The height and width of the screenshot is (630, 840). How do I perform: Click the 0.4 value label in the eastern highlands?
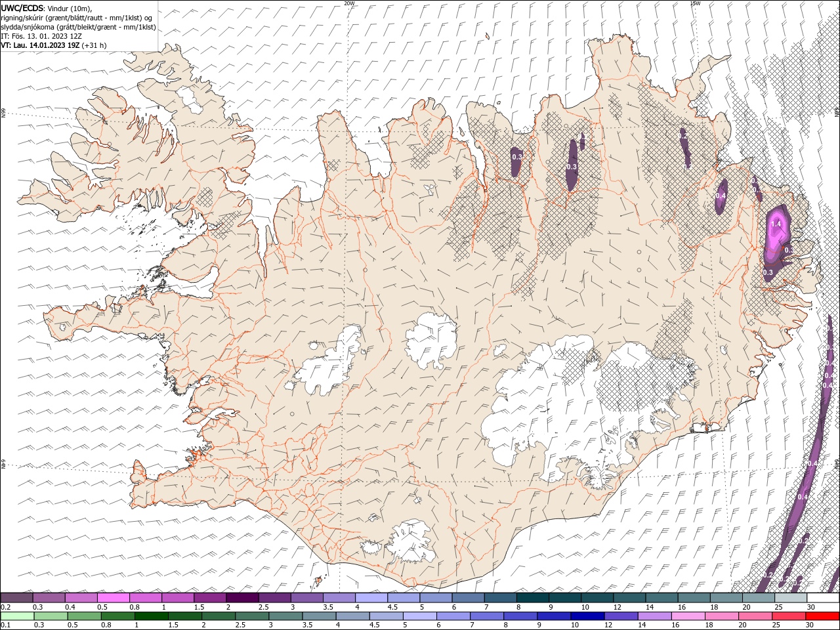click(721, 196)
